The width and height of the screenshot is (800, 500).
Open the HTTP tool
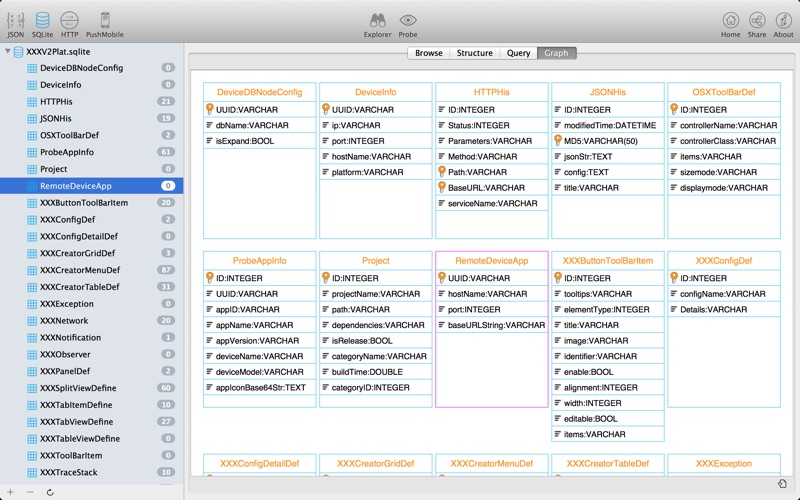[x=69, y=24]
